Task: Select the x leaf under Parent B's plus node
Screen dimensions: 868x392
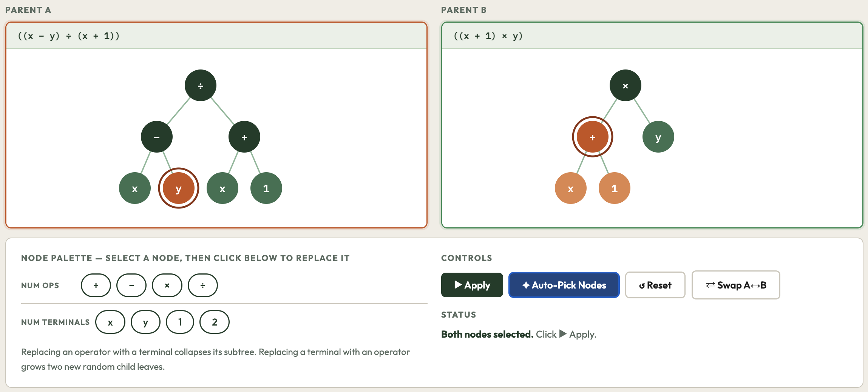Action: (570, 188)
